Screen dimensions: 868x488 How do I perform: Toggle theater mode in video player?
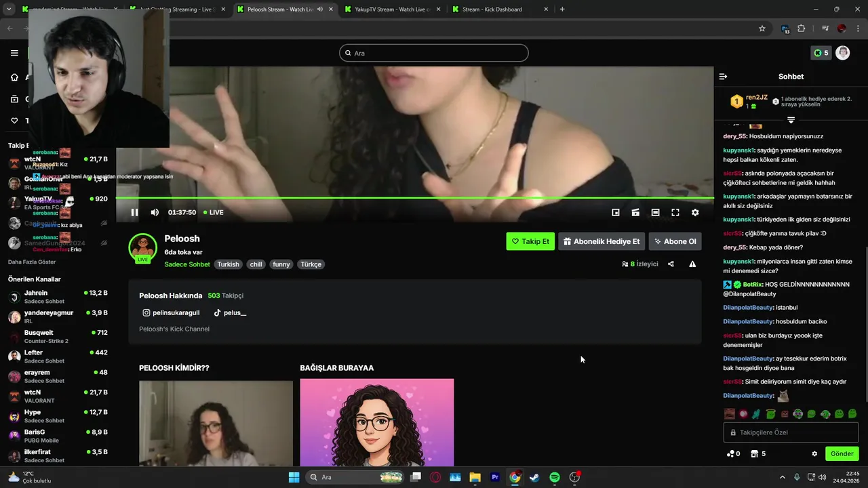coord(655,212)
